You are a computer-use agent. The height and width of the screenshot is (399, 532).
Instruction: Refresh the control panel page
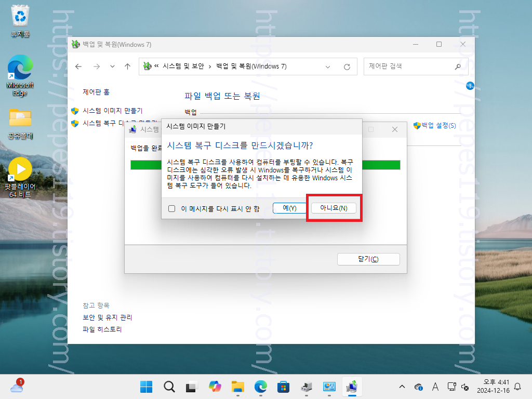tap(347, 67)
